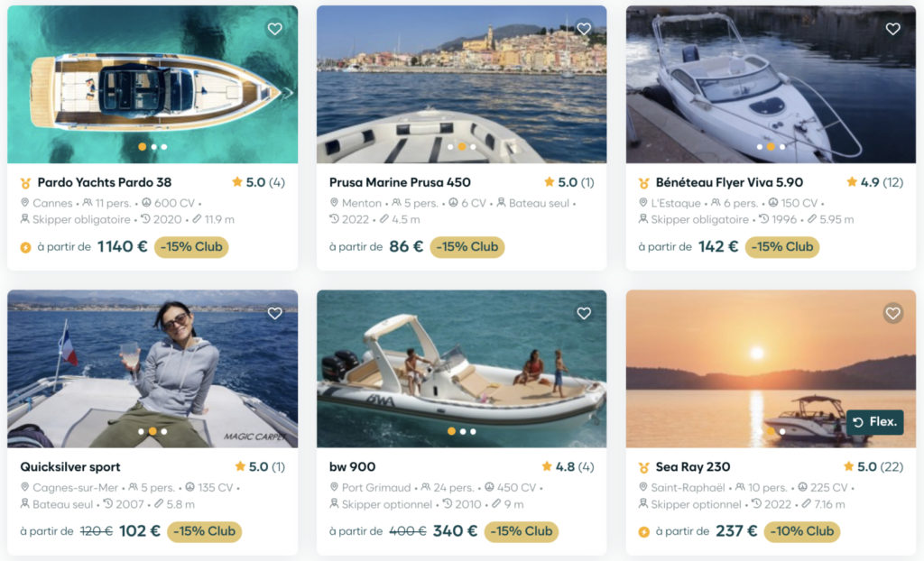Select third carousel dot on Bénéteau photo
The height and width of the screenshot is (561, 924).
tap(782, 146)
